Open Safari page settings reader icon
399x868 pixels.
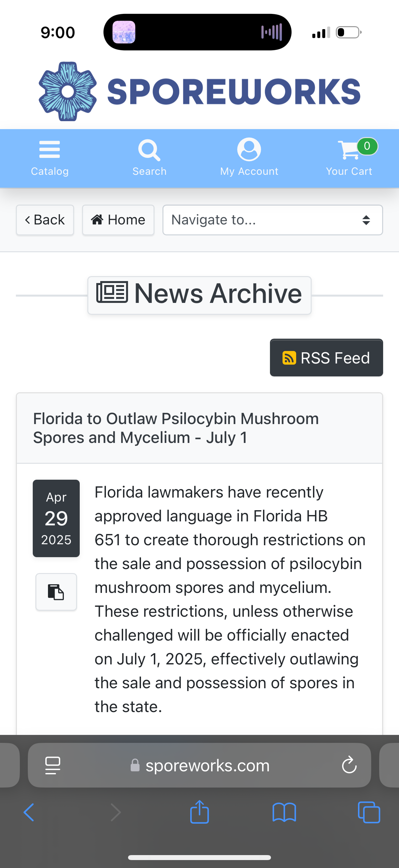point(53,765)
